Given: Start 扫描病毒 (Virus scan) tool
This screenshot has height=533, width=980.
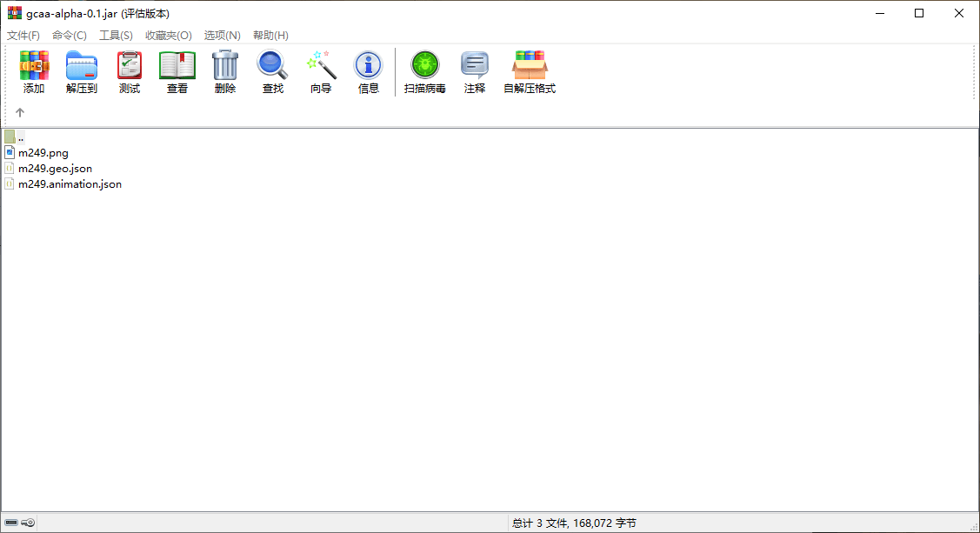Looking at the screenshot, I should 425,72.
